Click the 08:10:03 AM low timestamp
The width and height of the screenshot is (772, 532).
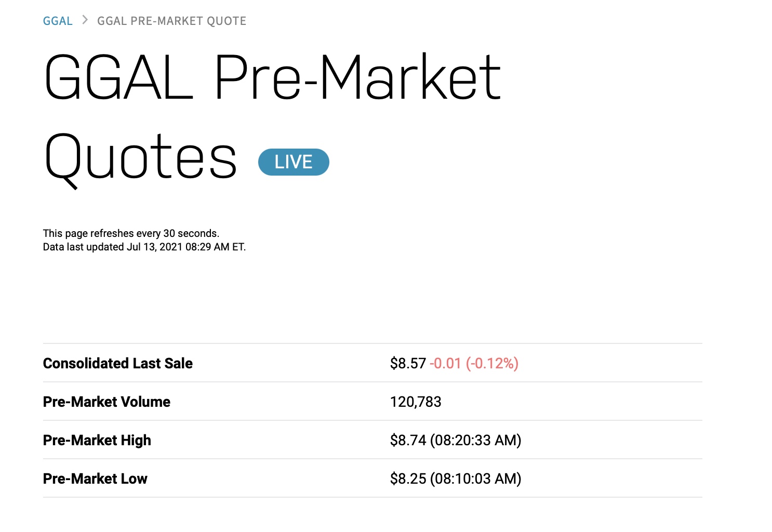(476, 478)
